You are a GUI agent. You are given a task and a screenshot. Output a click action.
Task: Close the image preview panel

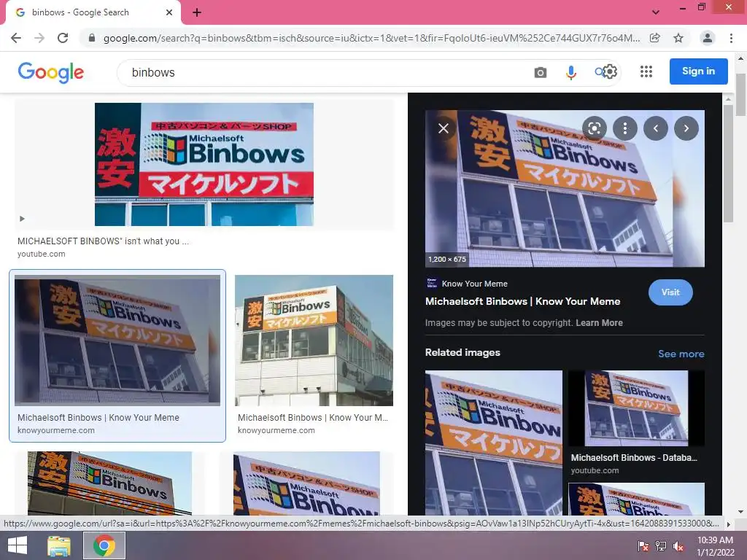click(x=443, y=128)
